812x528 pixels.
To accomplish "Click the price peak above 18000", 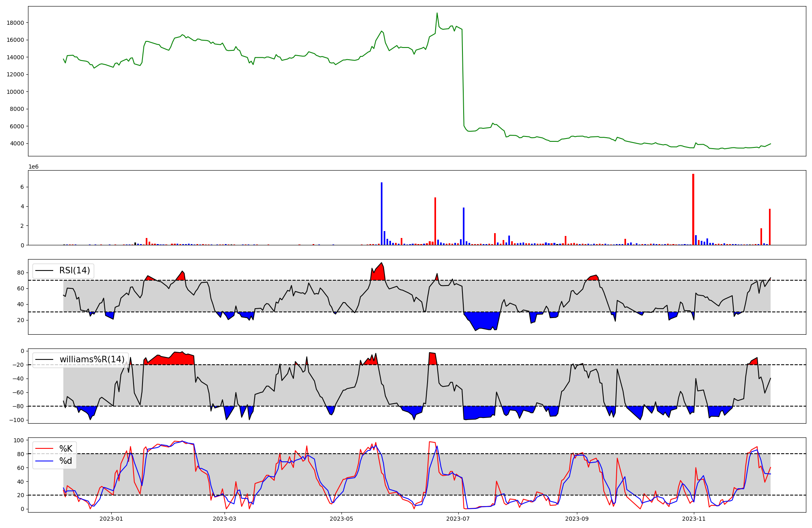I will (x=437, y=13).
